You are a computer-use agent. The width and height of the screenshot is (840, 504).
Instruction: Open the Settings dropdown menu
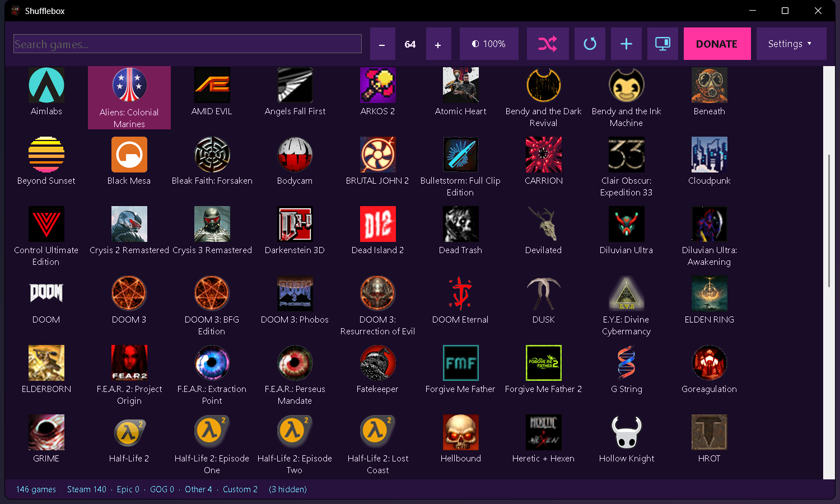point(791,44)
